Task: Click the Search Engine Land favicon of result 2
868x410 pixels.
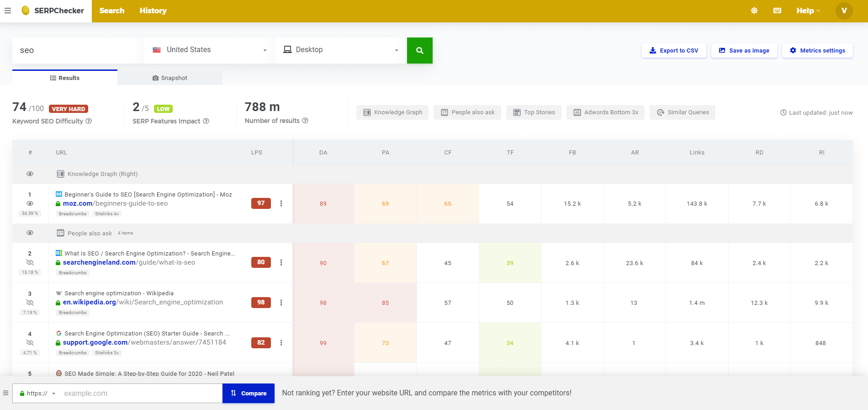Action: (59, 253)
